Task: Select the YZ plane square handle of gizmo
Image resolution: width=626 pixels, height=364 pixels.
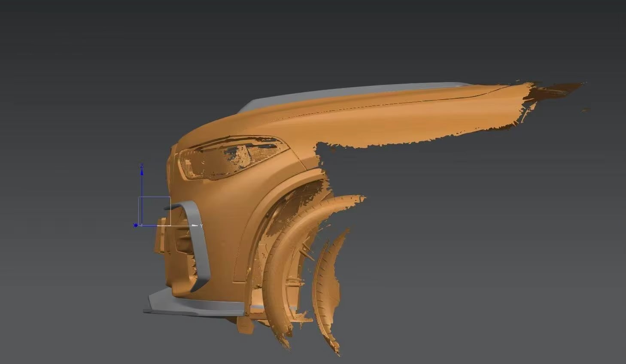Action: 154,211
